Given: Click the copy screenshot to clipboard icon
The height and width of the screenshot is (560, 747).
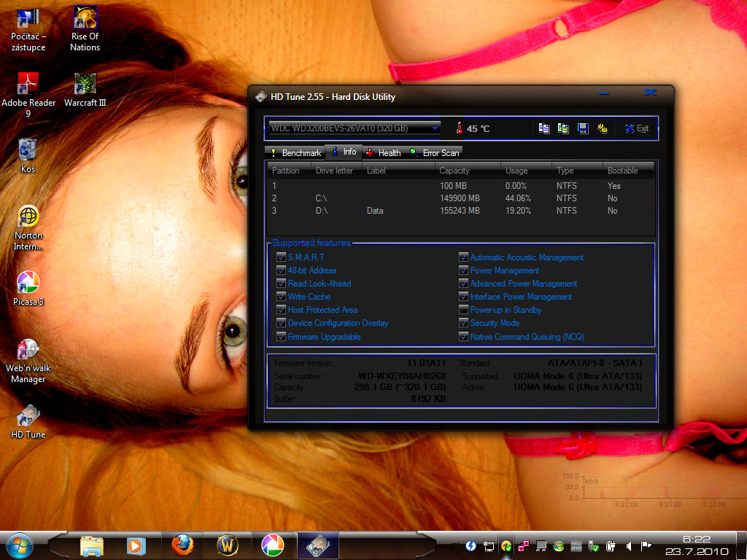Looking at the screenshot, I should (563, 128).
